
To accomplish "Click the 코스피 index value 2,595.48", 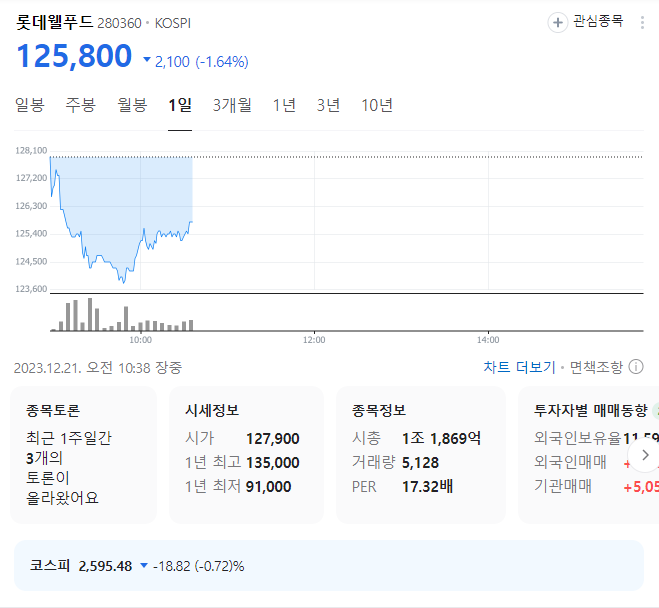I will 105,566.
